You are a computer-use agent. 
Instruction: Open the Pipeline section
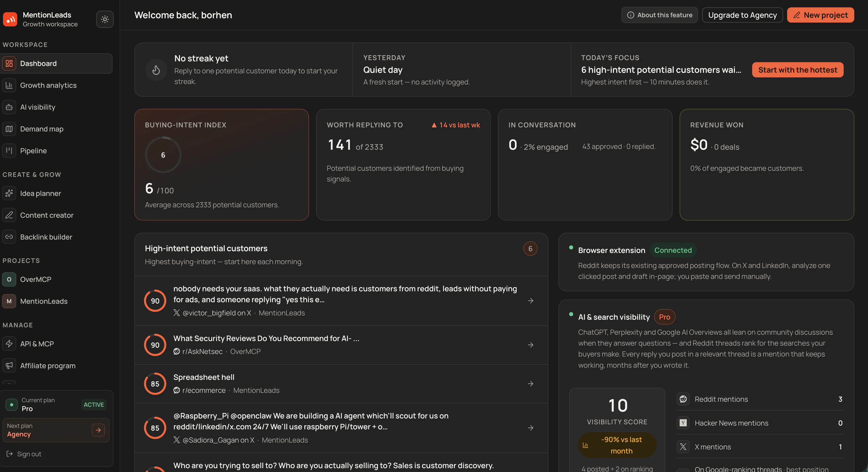click(56, 150)
